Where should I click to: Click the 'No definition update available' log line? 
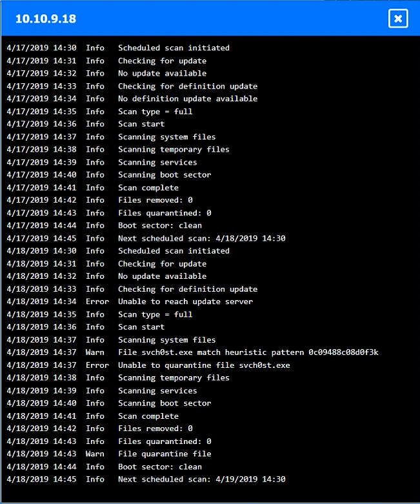(x=188, y=99)
